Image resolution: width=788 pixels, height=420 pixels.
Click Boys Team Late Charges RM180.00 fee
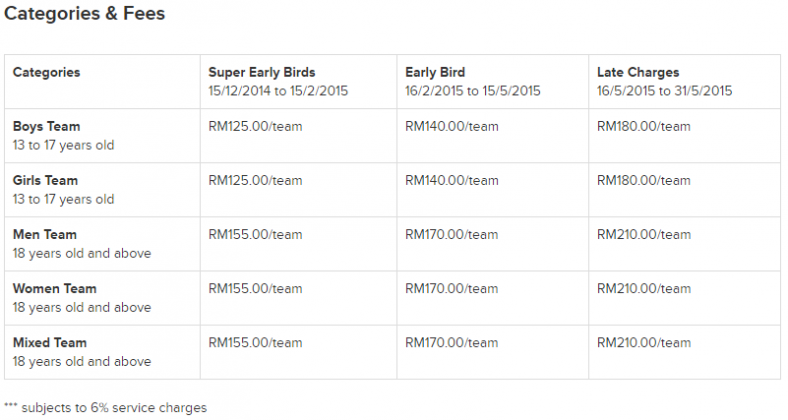tap(644, 127)
